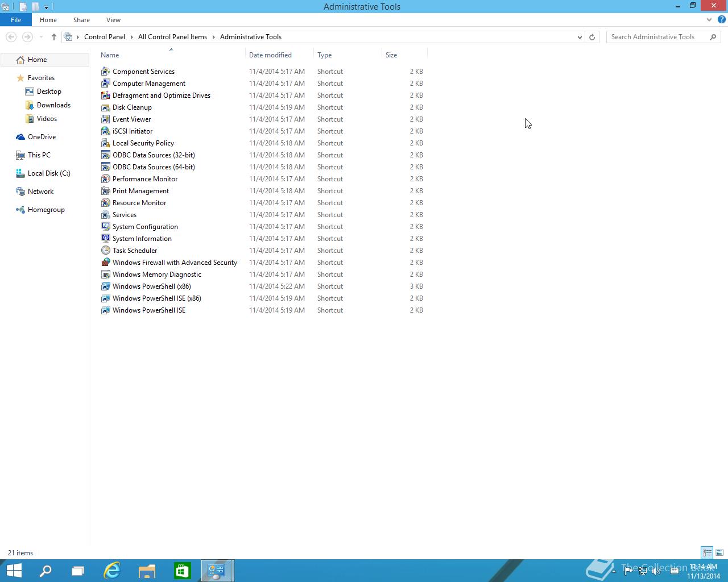Screen dimensions: 728x582
Task: Open Task View on the taskbar
Action: [x=77, y=571]
